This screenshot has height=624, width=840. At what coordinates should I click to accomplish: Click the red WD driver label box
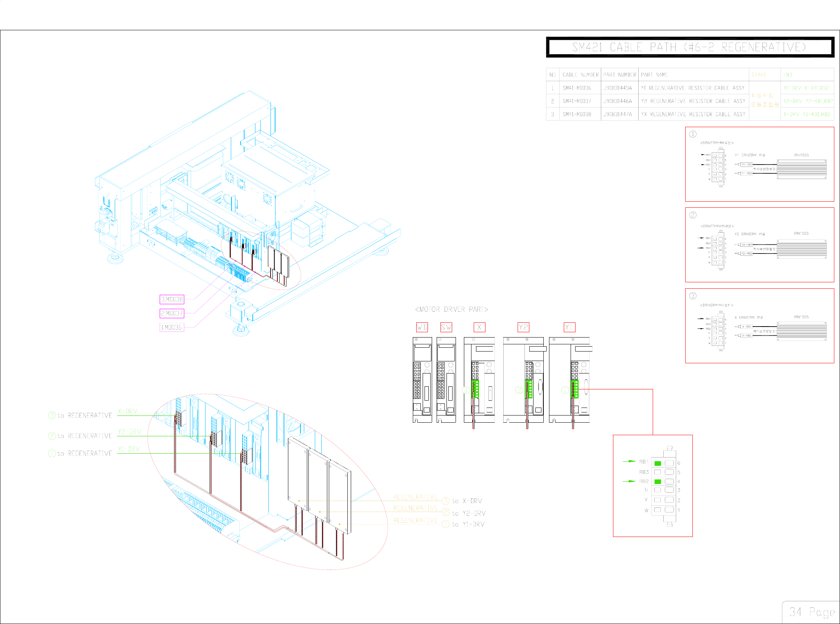tap(422, 327)
